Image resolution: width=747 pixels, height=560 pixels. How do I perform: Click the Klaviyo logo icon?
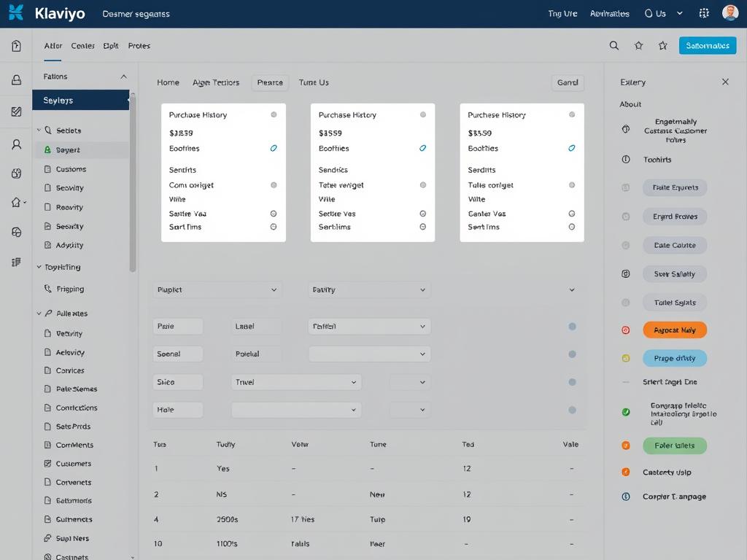(x=16, y=12)
